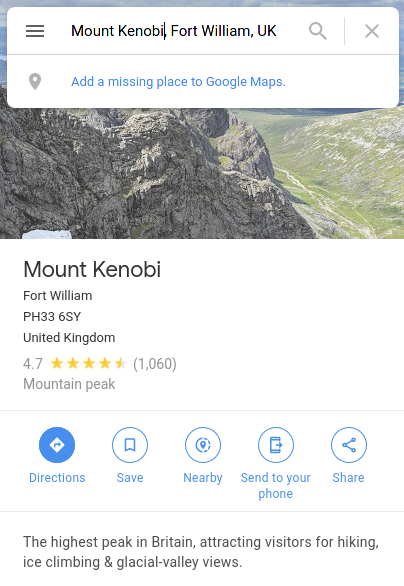
Task: Click the Share icon
Action: (349, 445)
